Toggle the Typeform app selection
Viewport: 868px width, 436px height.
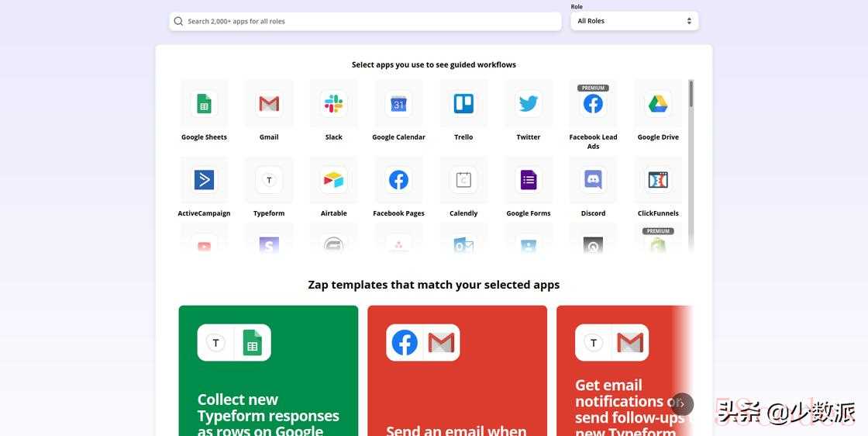point(269,180)
